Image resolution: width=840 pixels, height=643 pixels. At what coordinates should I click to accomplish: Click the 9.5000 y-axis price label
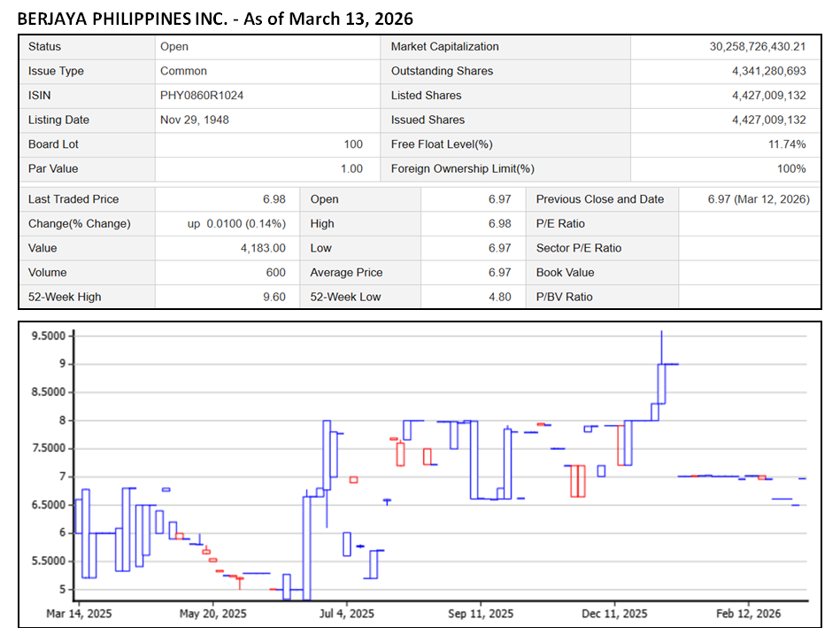48,337
